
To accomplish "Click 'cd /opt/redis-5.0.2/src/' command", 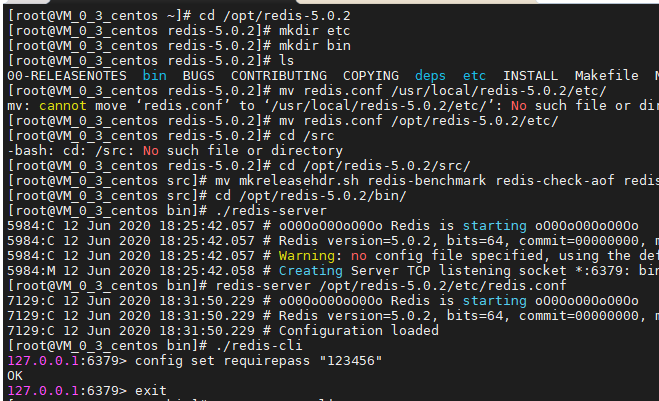I will tap(374, 166).
